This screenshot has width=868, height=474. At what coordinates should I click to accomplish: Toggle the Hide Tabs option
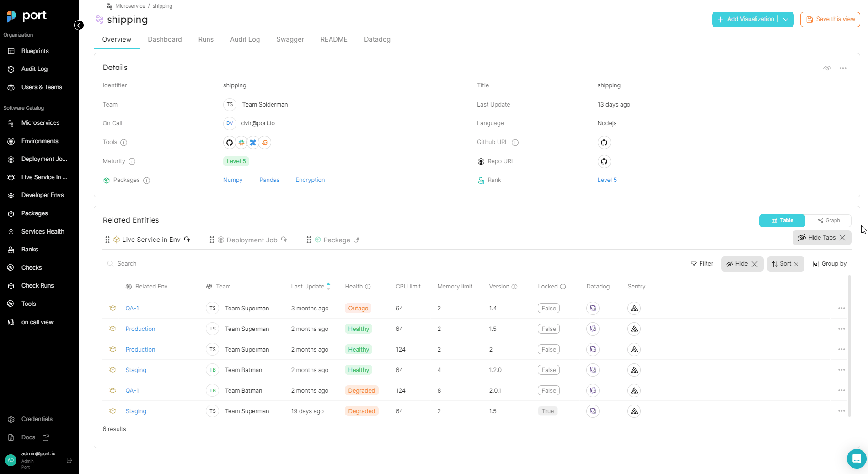(x=822, y=238)
